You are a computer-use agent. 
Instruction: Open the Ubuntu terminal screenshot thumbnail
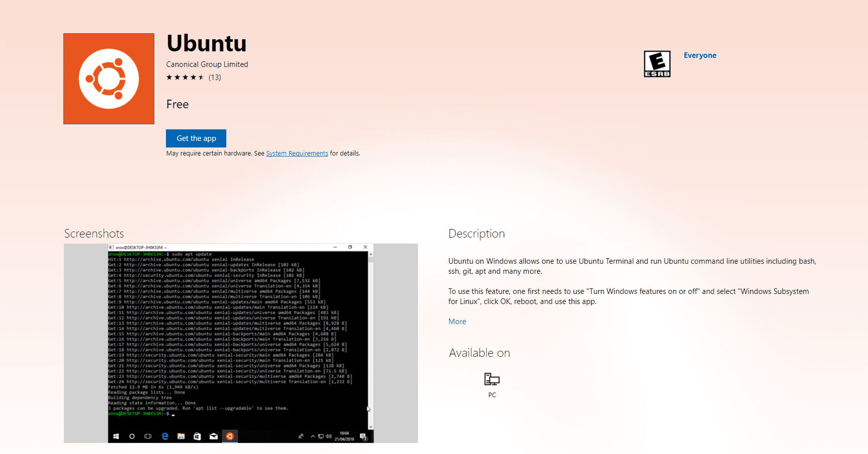(241, 343)
